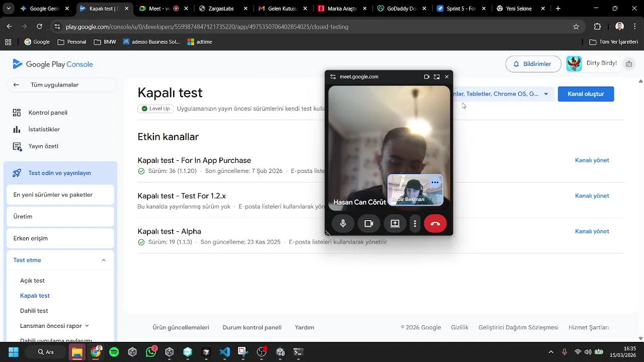Open WhatsApp from taskbar
The height and width of the screenshot is (362, 644).
coord(151,352)
